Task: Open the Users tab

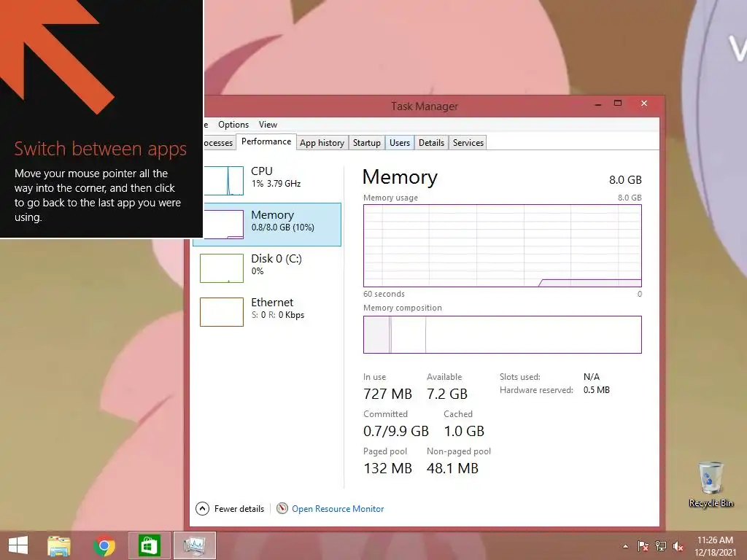Action: point(399,143)
